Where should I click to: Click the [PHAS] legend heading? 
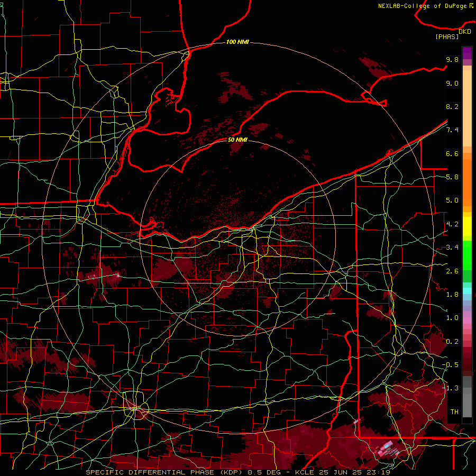(447, 37)
